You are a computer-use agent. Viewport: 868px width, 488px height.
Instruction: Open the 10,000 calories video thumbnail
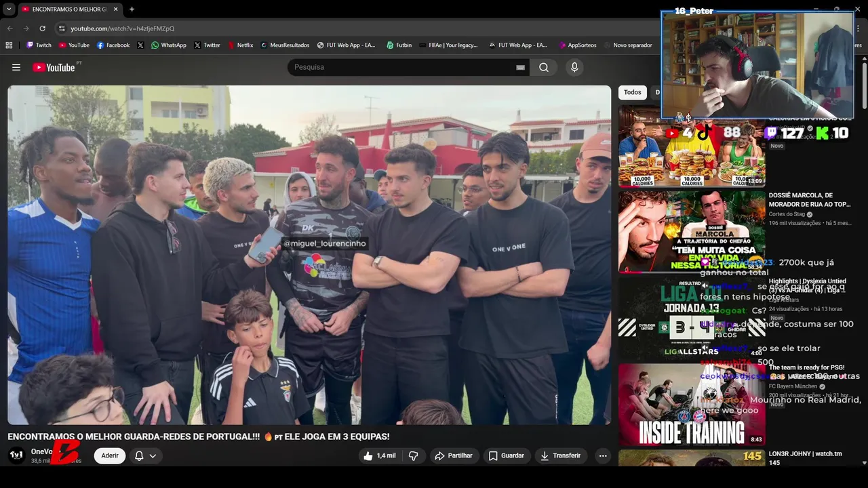point(692,146)
